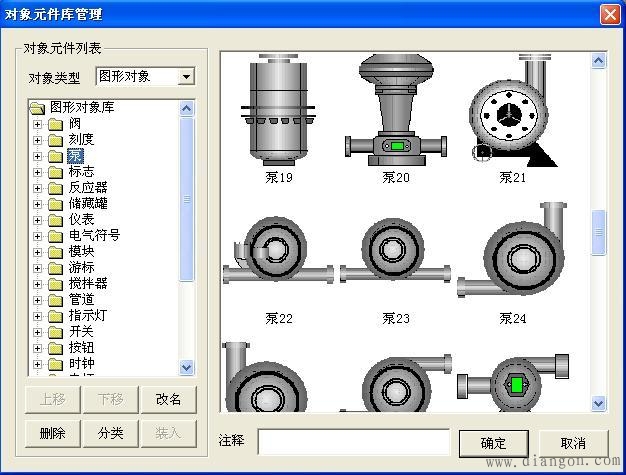
Task: Select the 图形对象库 root folder icon
Action: point(37,108)
